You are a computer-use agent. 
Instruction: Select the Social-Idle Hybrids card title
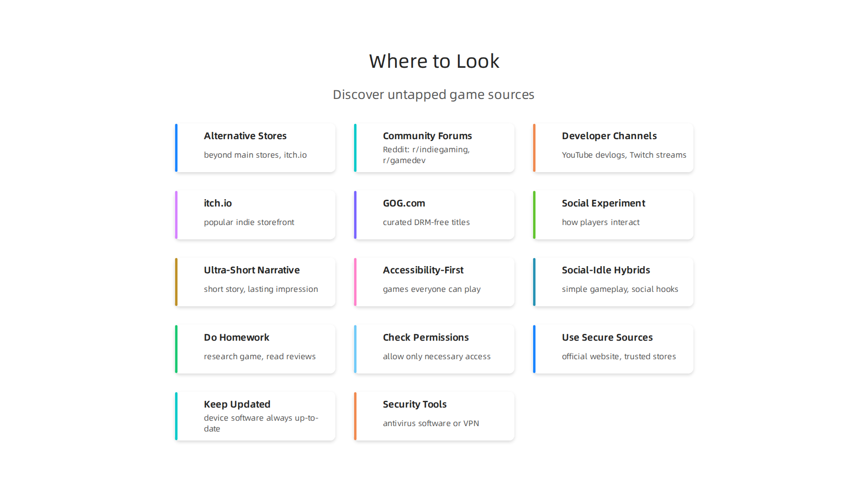coord(606,270)
